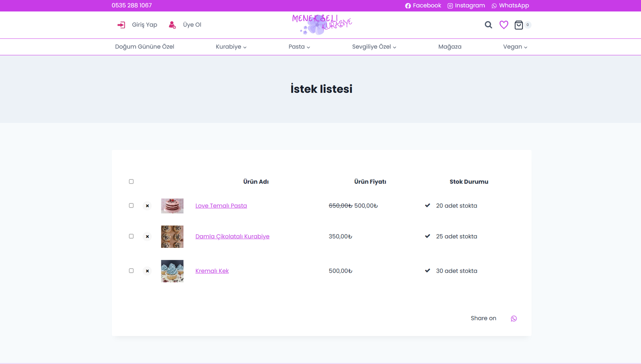Viewport: 641px width, 364px height.
Task: Open the shopping cart bag icon
Action: pyautogui.click(x=519, y=25)
